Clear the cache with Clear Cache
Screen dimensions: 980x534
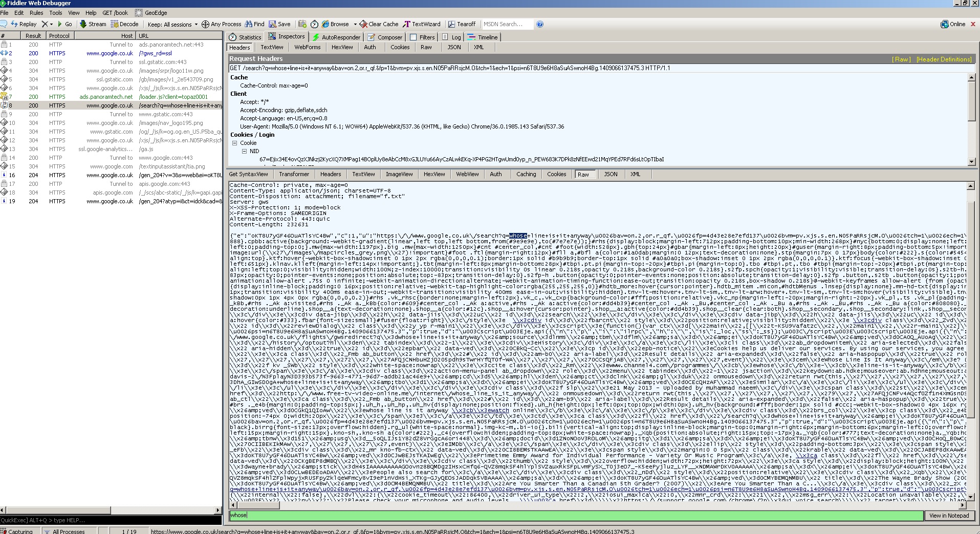(379, 24)
